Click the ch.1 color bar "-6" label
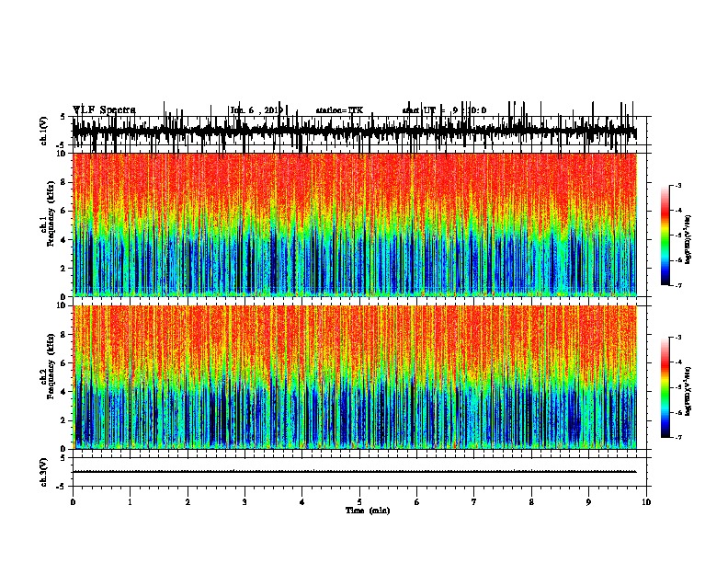The height and width of the screenshot is (563, 728). (x=677, y=260)
